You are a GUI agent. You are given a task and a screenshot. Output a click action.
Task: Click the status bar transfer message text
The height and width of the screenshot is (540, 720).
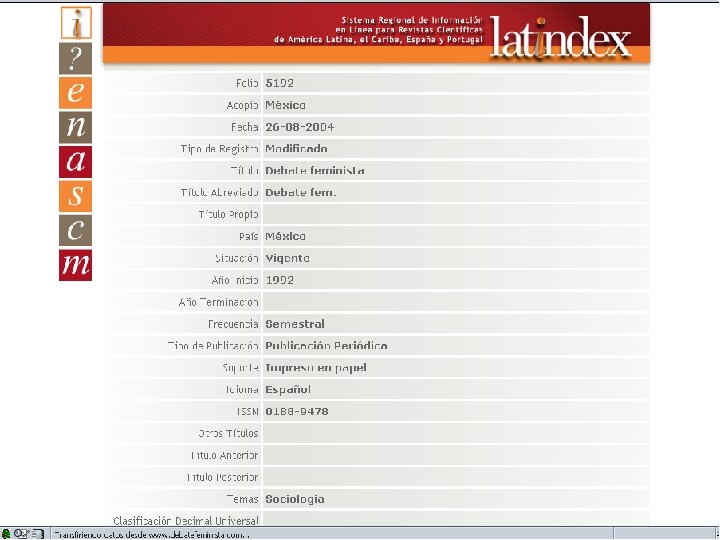(152, 534)
